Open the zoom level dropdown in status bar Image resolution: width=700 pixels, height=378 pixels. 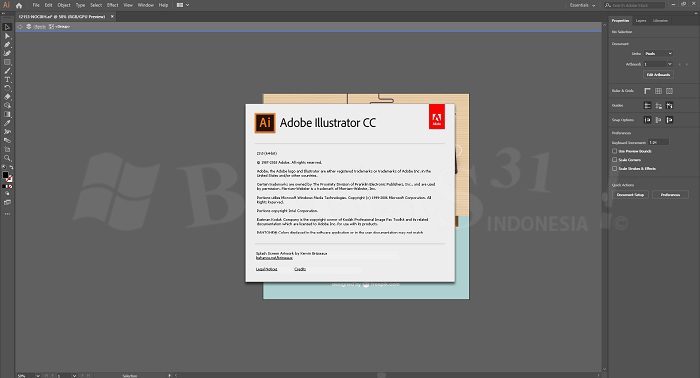point(38,376)
